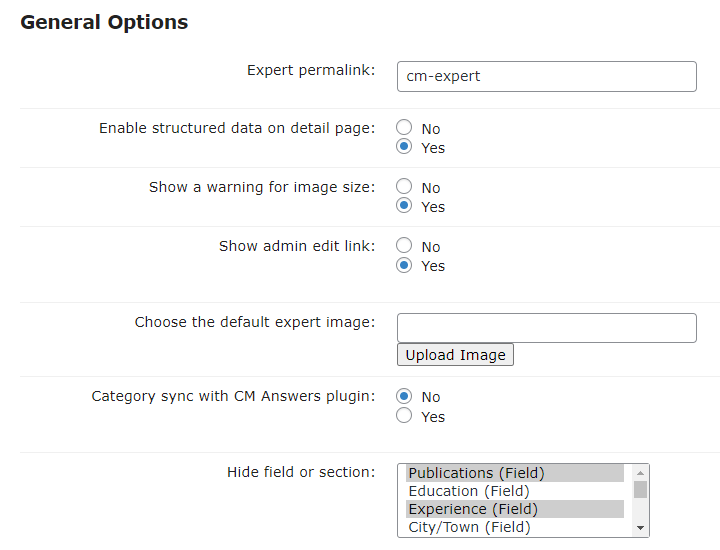Click the listbox scroll up arrow
The image size is (720, 550).
click(640, 472)
